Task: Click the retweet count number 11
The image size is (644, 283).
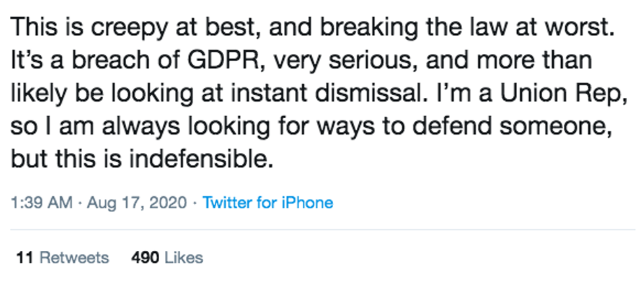Action: tap(25, 257)
